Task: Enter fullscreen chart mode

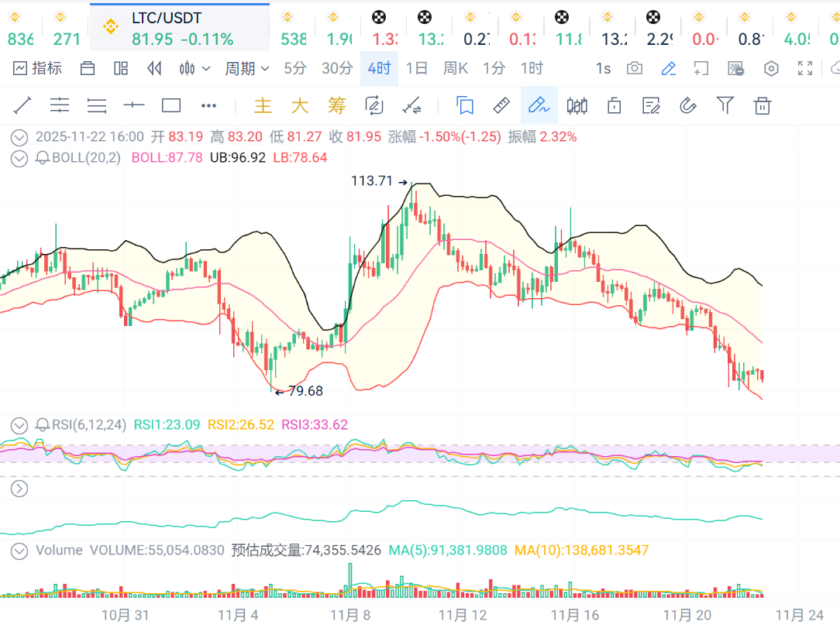Action: 805,69
